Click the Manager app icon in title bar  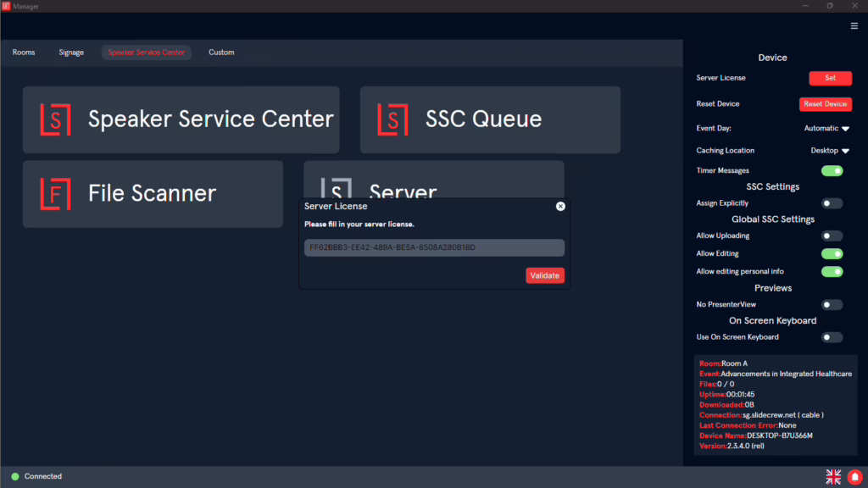tap(6, 6)
